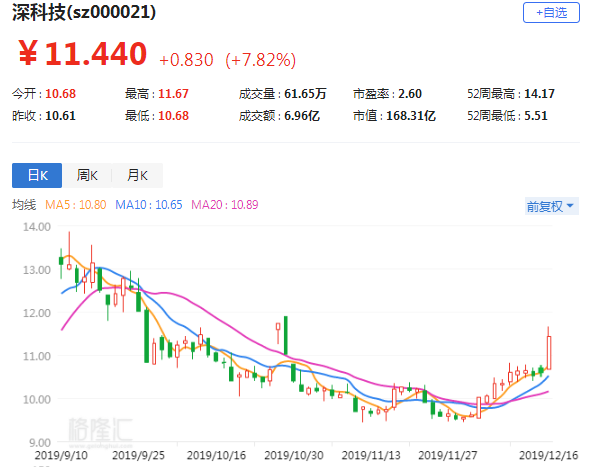Click the 格隆汇 watermark logo on chart

coord(100,430)
